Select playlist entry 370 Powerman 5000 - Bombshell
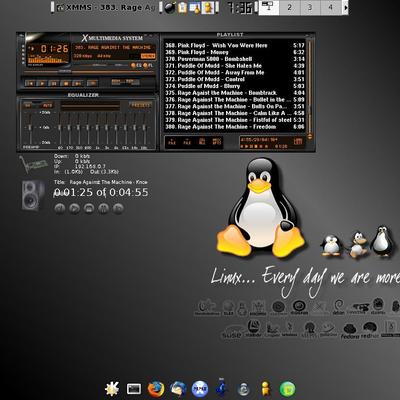The image size is (400, 400). click(235, 59)
